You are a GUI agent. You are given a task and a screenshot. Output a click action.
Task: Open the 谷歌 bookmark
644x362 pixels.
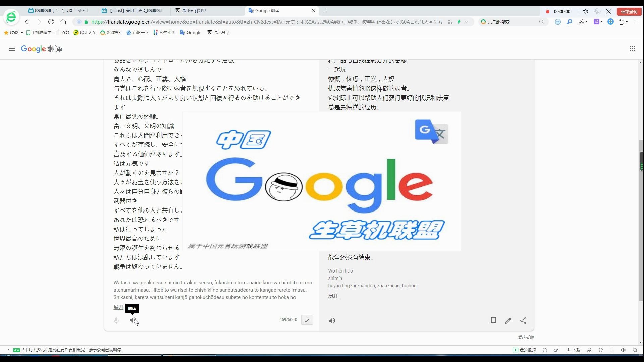[x=63, y=33]
